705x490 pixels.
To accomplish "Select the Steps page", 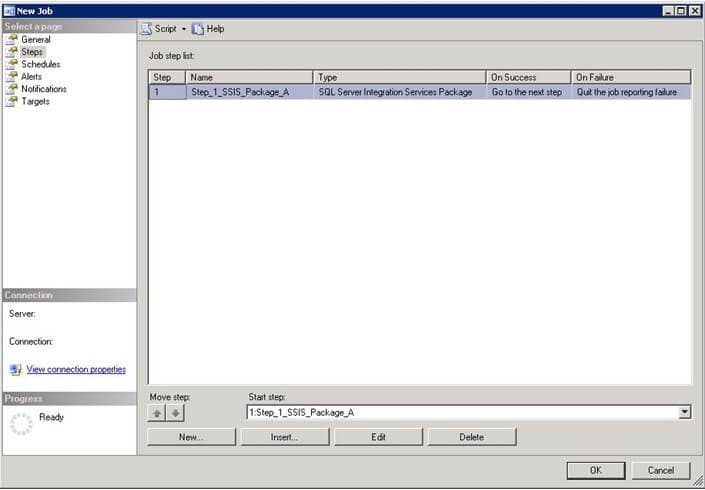I will click(x=33, y=52).
